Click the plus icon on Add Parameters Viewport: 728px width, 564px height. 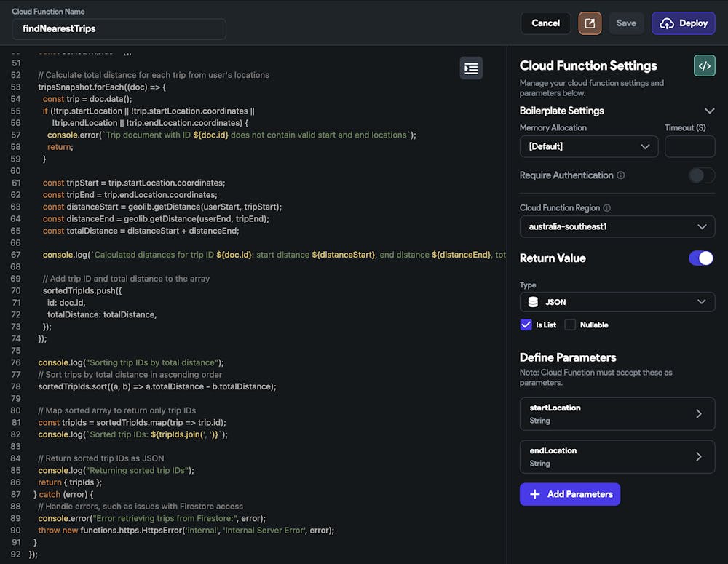tap(535, 494)
